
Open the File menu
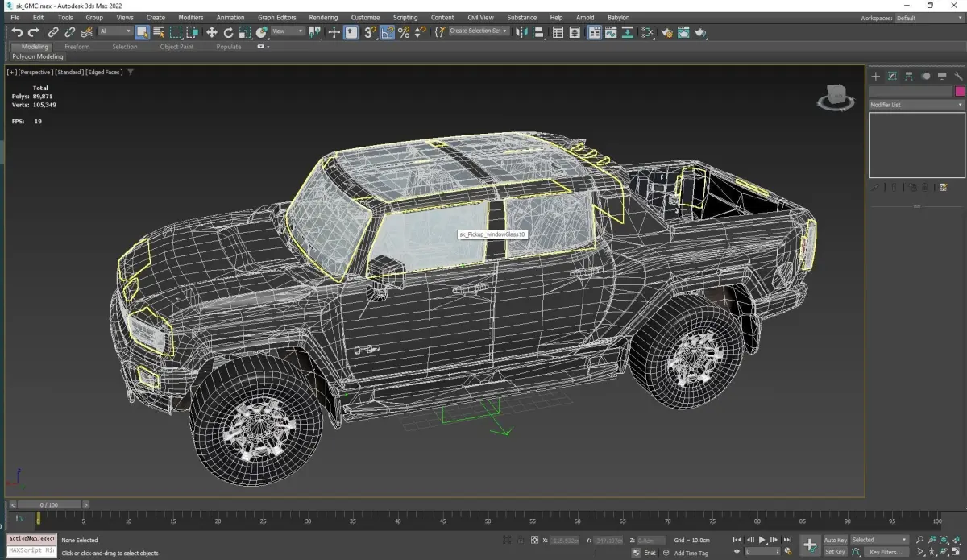coord(15,17)
